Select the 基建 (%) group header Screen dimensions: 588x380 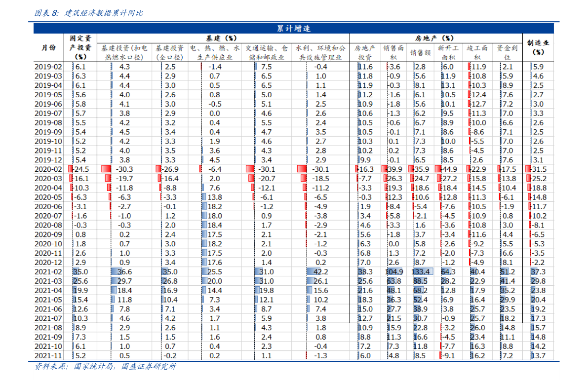point(222,38)
